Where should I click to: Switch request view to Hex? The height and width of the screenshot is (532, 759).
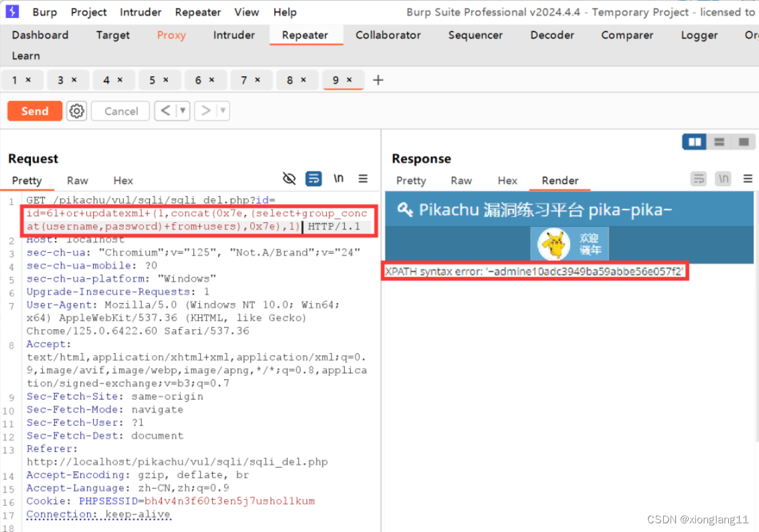[123, 181]
